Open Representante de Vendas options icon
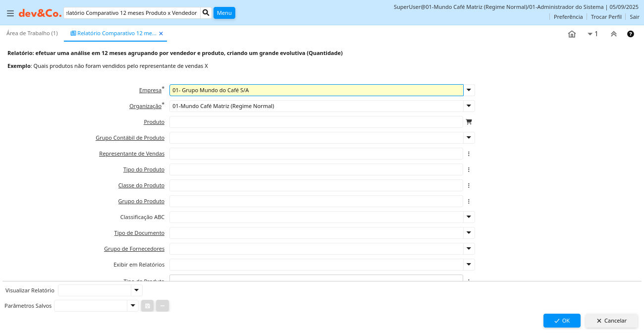The width and height of the screenshot is (644, 334). tap(469, 154)
